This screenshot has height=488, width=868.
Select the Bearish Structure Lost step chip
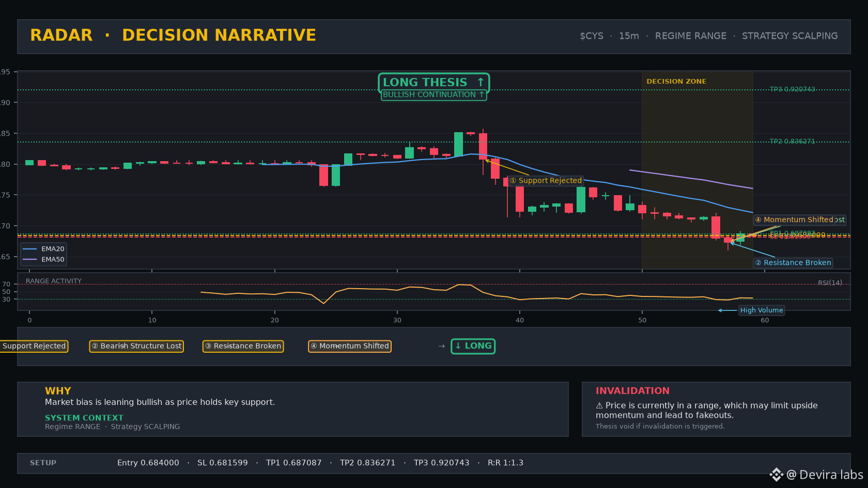[x=136, y=346]
